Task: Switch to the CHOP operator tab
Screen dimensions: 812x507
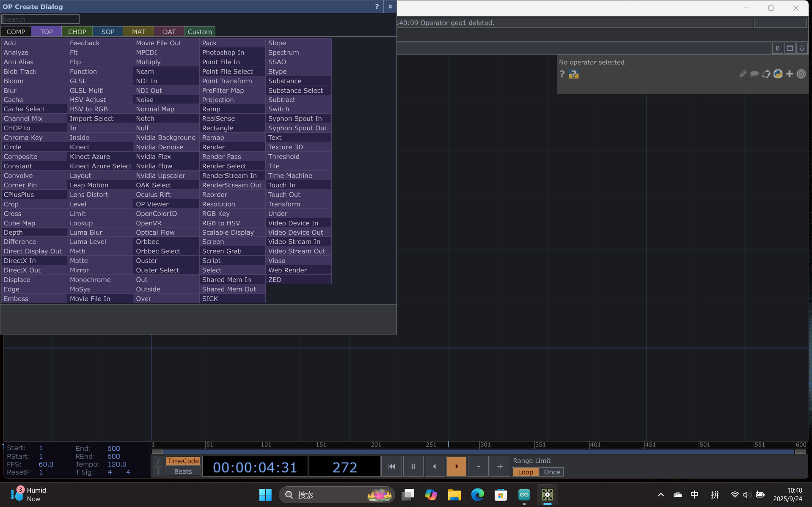Action: click(77, 31)
